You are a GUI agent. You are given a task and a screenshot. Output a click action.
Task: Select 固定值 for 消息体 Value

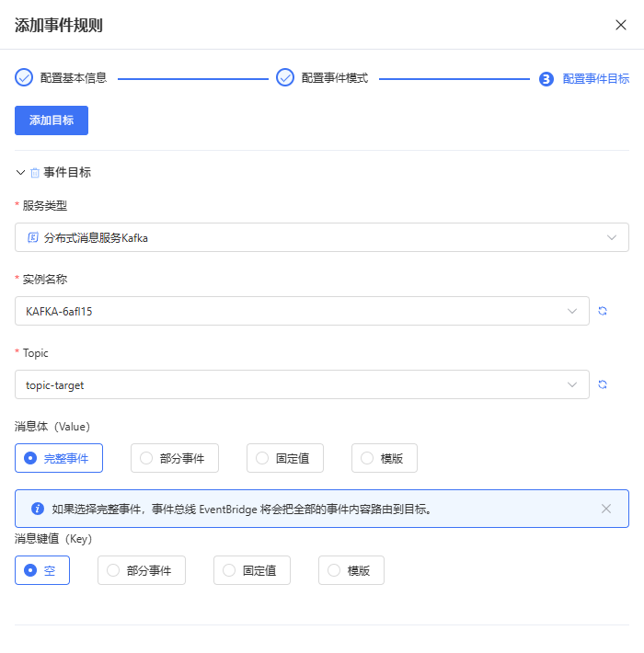285,458
